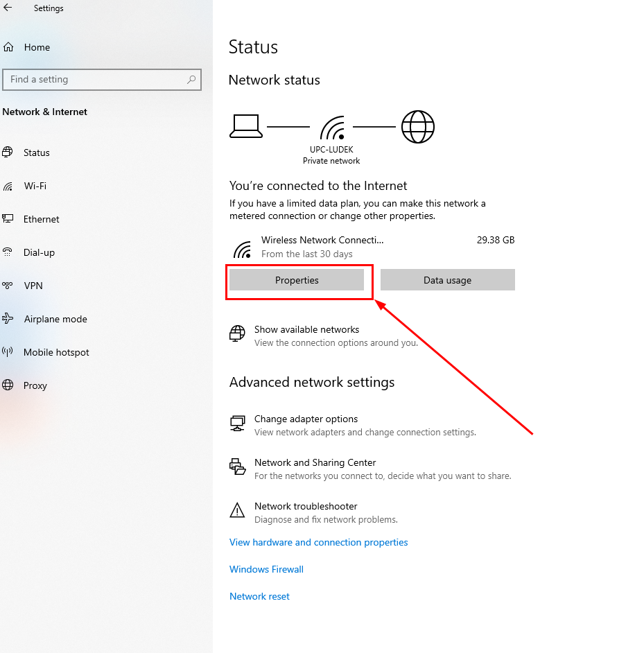
Task: Click the Network reset link
Action: click(259, 597)
